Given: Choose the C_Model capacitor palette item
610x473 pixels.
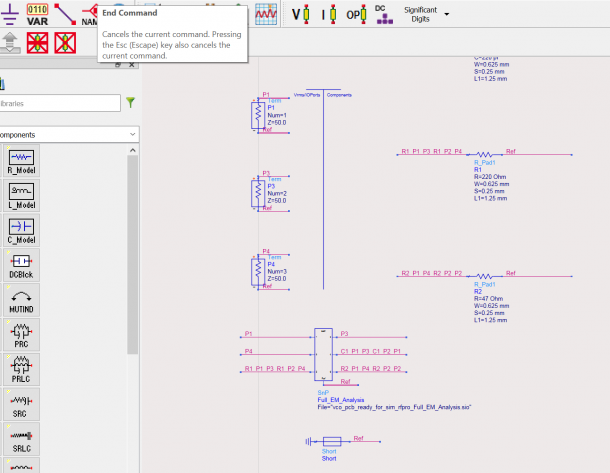Looking at the screenshot, I should pyautogui.click(x=22, y=231).
